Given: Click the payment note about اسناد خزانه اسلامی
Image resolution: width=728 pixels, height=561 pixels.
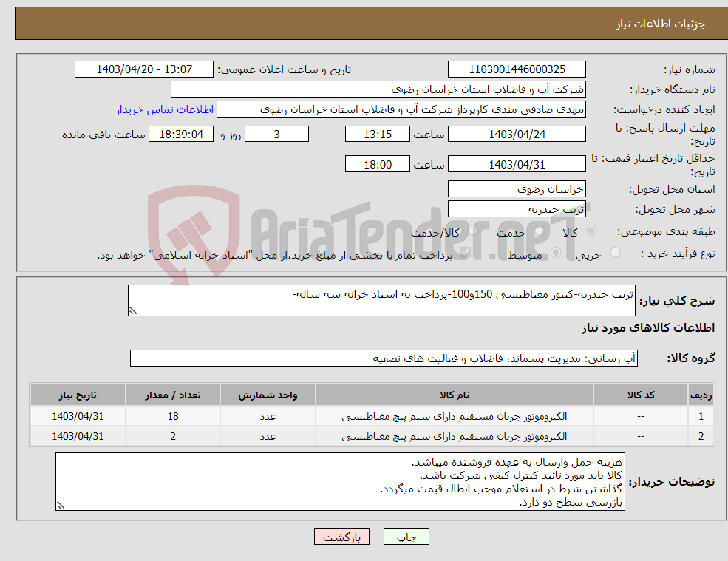Looking at the screenshot, I should [x=275, y=256].
